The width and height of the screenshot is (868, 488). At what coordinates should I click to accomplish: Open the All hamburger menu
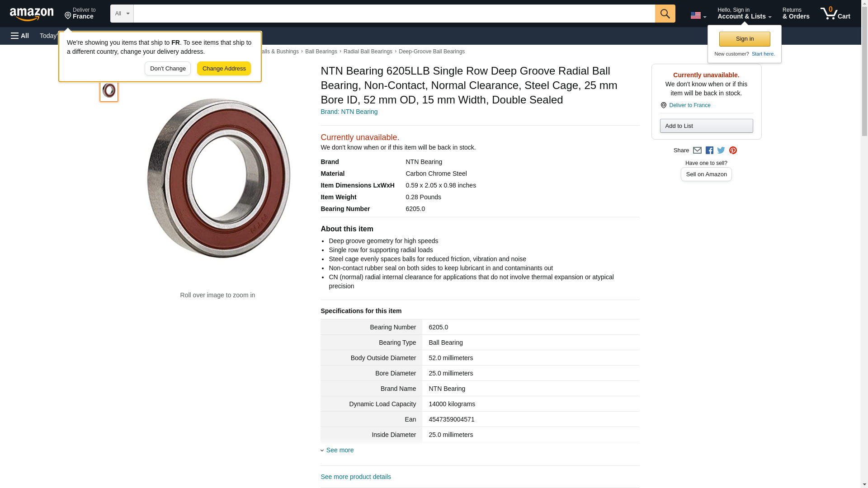[20, 36]
